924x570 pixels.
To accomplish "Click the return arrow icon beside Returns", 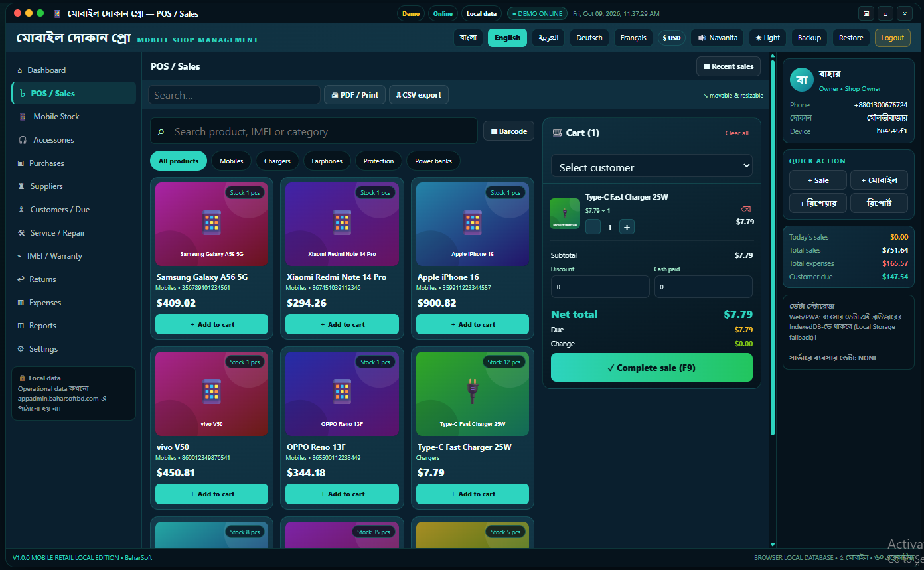I will click(x=21, y=279).
